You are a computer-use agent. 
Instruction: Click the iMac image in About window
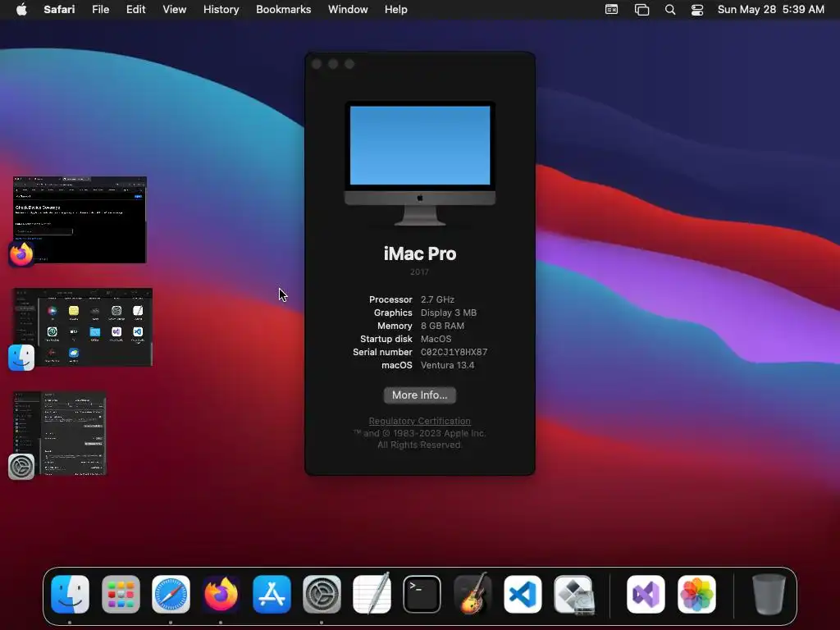tap(420, 163)
